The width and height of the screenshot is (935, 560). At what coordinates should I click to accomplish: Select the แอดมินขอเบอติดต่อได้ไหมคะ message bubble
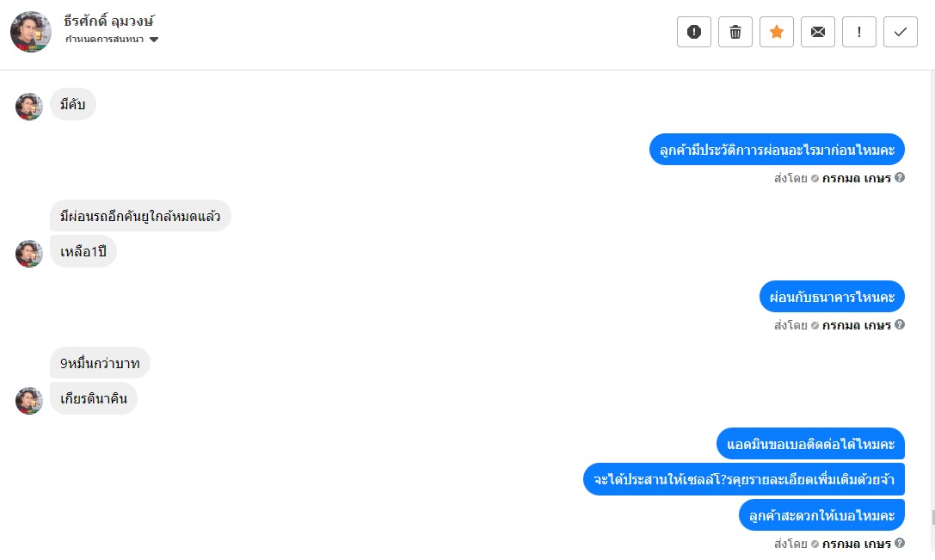coord(810,444)
